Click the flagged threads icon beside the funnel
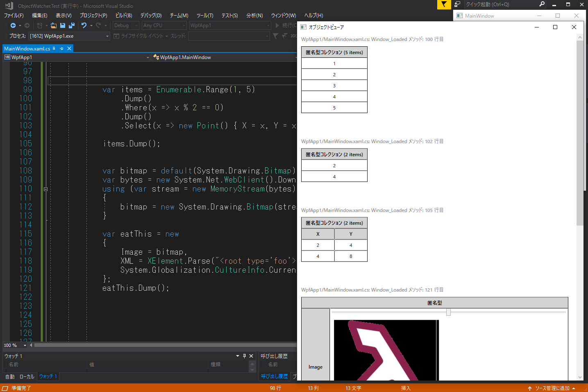This screenshot has width=588, height=392. point(284,36)
